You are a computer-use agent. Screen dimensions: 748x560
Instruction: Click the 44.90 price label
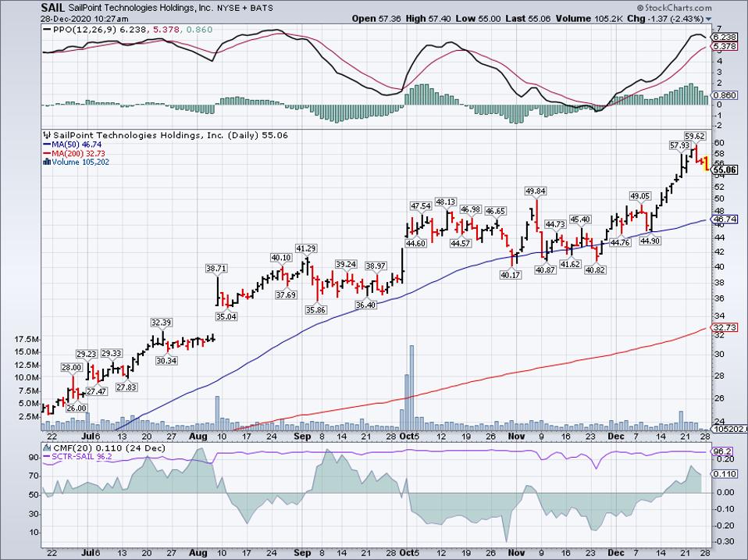tap(650, 241)
